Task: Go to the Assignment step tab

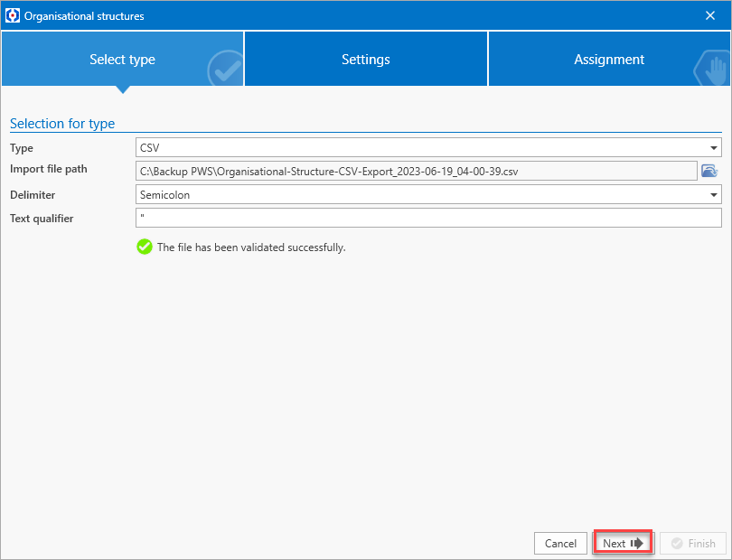Action: pyautogui.click(x=609, y=60)
